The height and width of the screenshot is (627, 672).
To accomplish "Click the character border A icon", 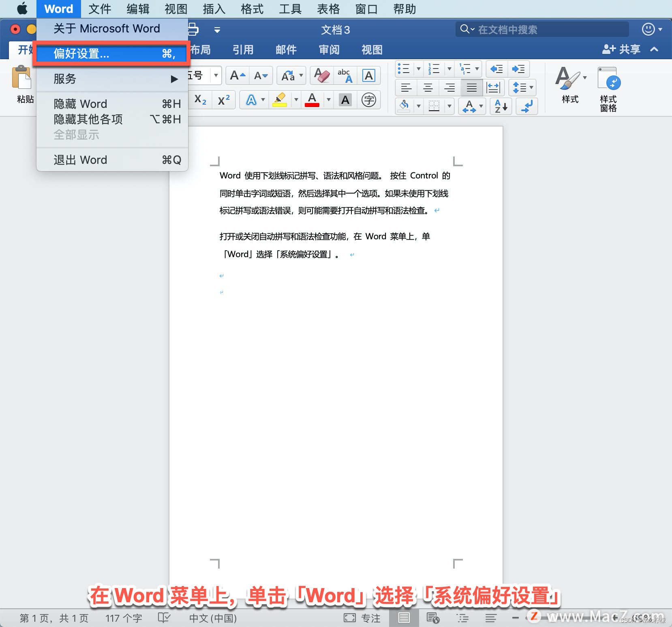I will 368,75.
